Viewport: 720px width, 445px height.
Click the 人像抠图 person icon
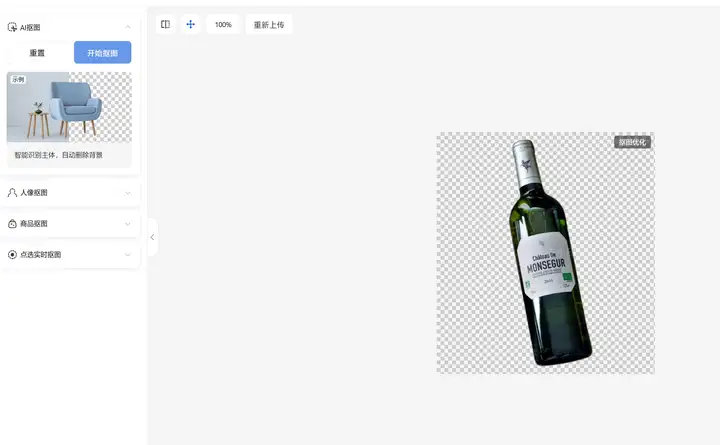tap(12, 193)
